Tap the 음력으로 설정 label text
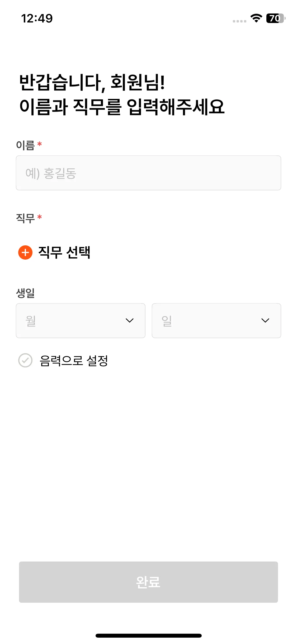The image size is (297, 644). tap(74, 361)
